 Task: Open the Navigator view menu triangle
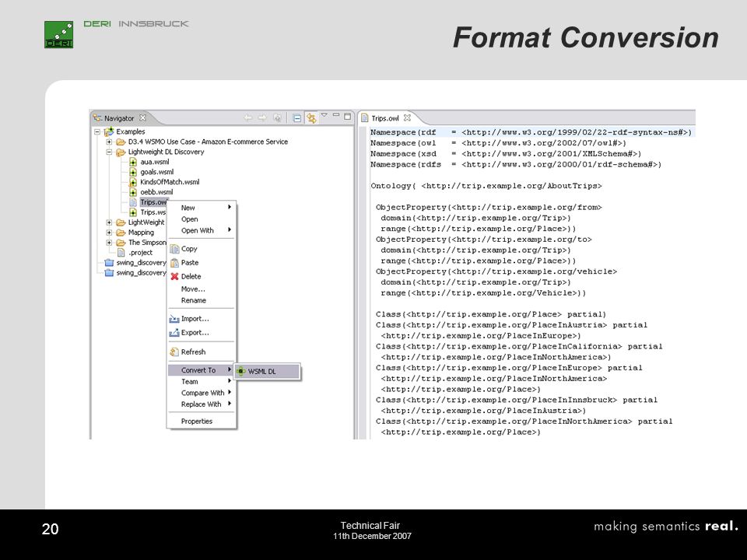click(x=324, y=115)
